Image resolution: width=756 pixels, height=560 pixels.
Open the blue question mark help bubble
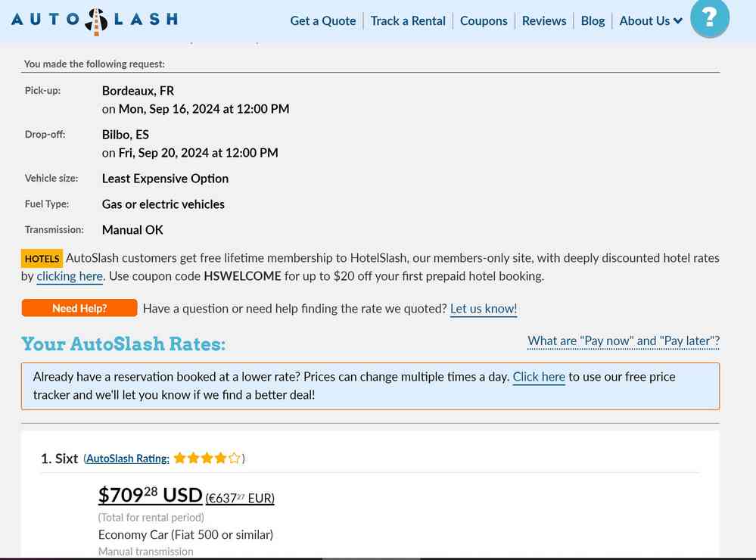click(x=709, y=18)
